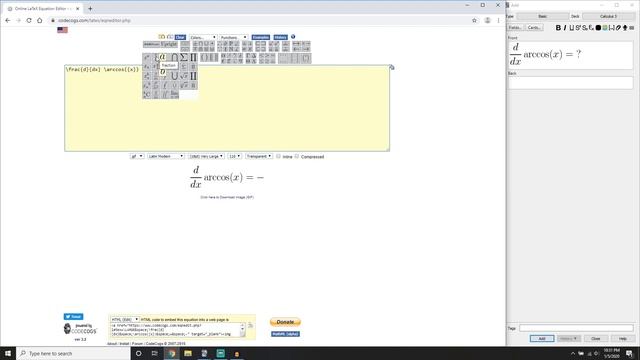Click the copy icon beside the HTML code
Image resolution: width=640 pixels, height=360 pixels.
[250, 325]
